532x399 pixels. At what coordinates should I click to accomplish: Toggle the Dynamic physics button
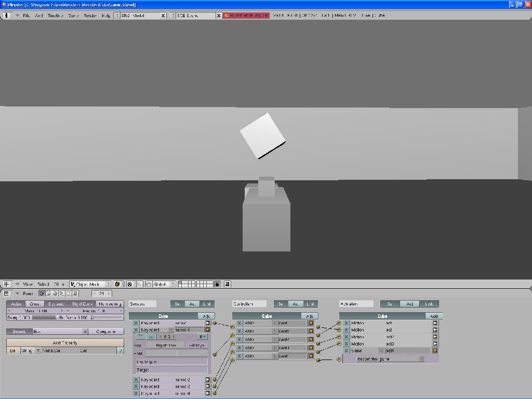tap(56, 304)
